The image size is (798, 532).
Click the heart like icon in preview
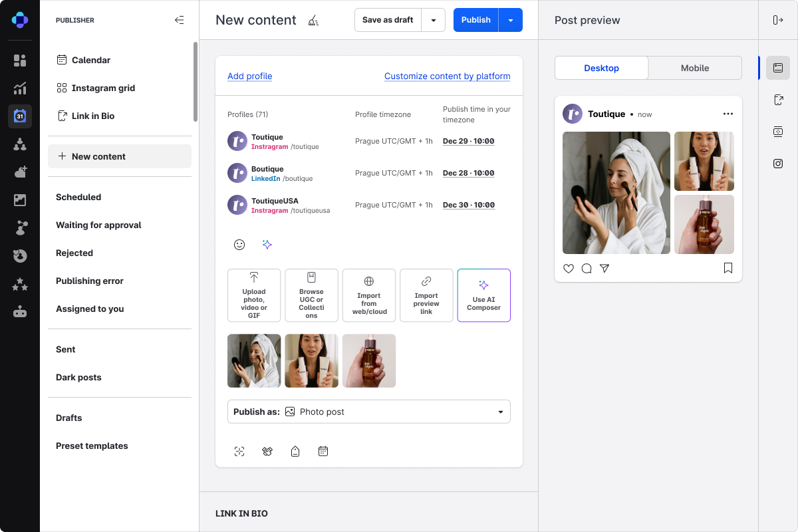click(x=569, y=269)
